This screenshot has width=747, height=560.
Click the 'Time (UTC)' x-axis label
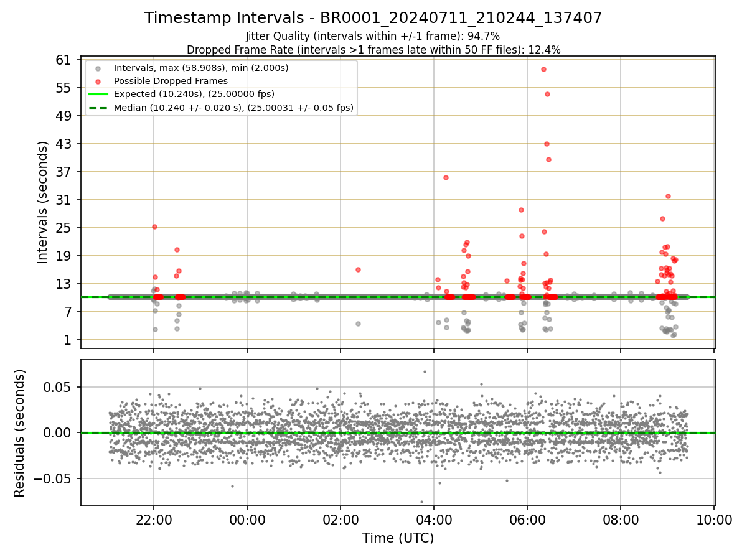(x=398, y=538)
